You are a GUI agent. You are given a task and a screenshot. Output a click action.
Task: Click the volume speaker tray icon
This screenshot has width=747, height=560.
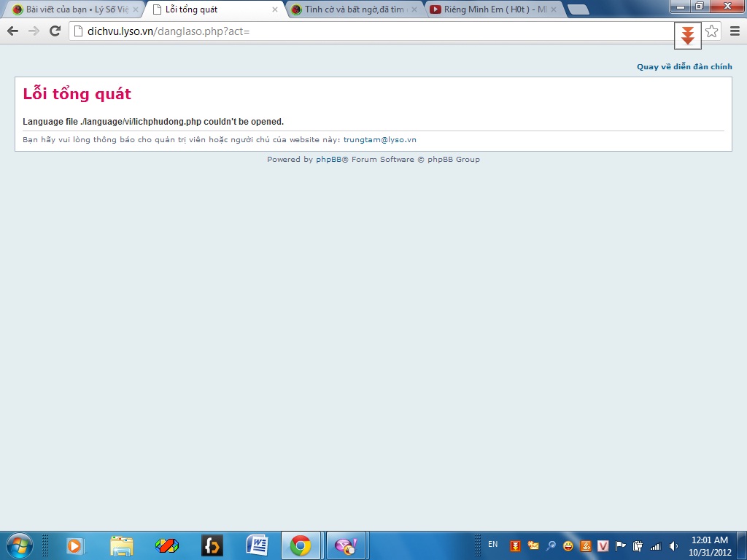click(x=673, y=545)
